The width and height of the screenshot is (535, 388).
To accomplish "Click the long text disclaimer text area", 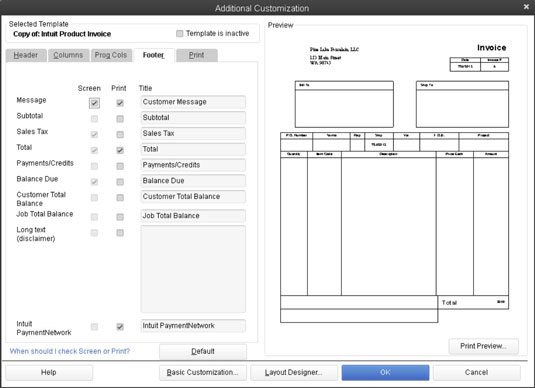I will (x=193, y=269).
